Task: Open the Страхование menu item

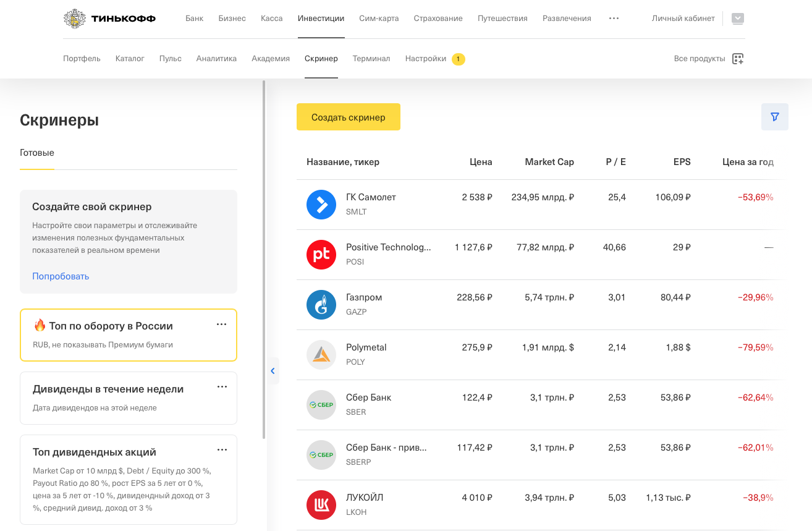Action: coord(438,19)
